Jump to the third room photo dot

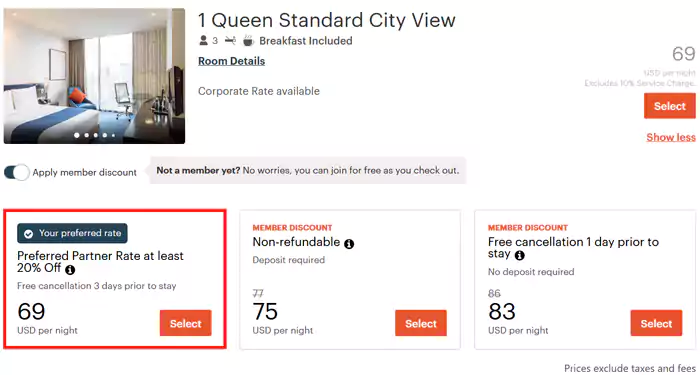pyautogui.click(x=96, y=135)
